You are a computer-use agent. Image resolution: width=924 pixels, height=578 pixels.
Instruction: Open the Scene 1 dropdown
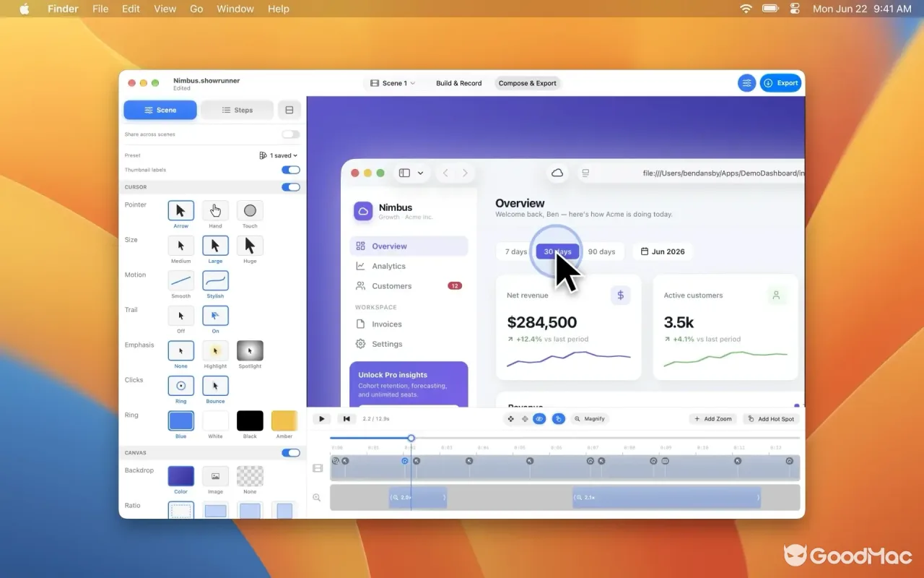click(393, 83)
